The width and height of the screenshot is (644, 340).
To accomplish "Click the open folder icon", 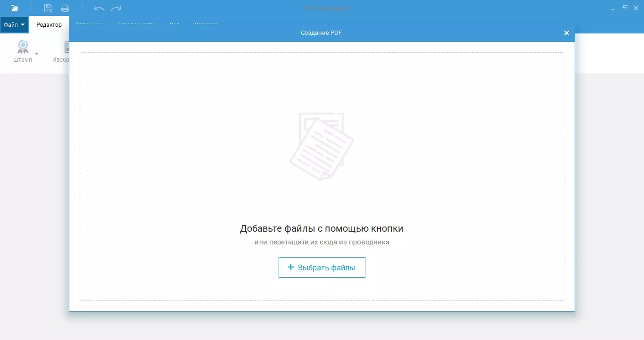I will (x=15, y=8).
